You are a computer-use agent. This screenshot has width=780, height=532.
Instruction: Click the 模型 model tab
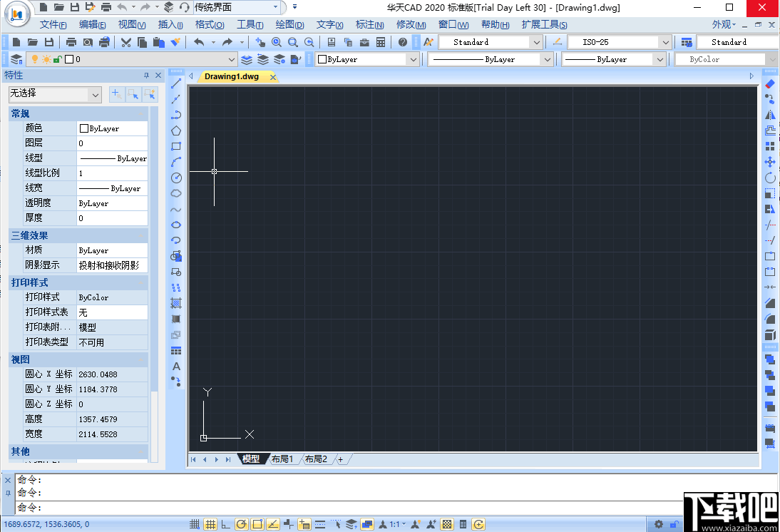point(251,459)
